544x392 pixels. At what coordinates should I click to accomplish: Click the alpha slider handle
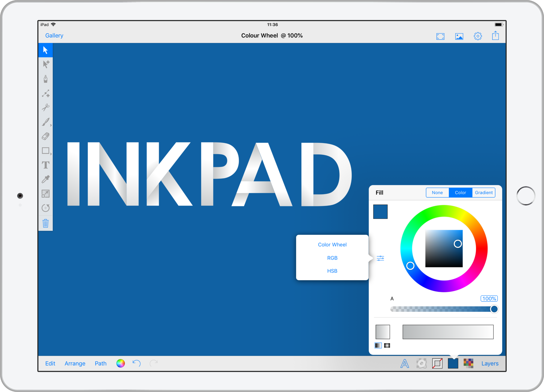tap(494, 309)
